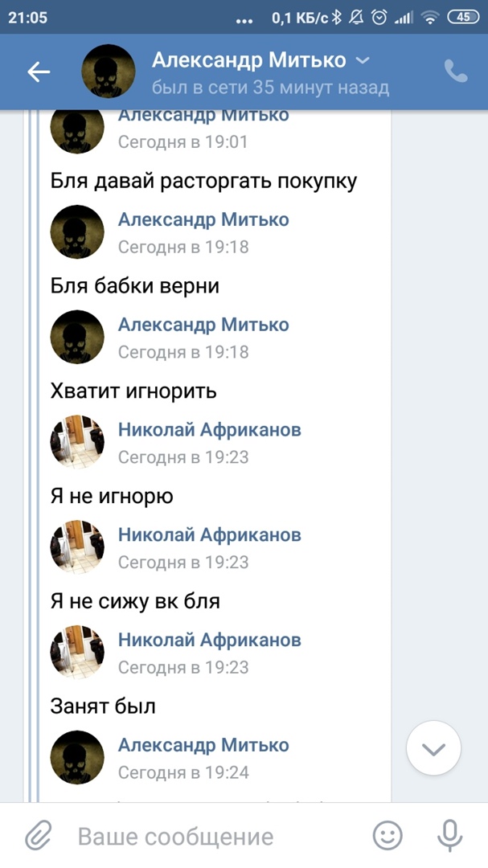Select message "Хватит игнорить"
This screenshot has width=488, height=868.
click(x=133, y=391)
